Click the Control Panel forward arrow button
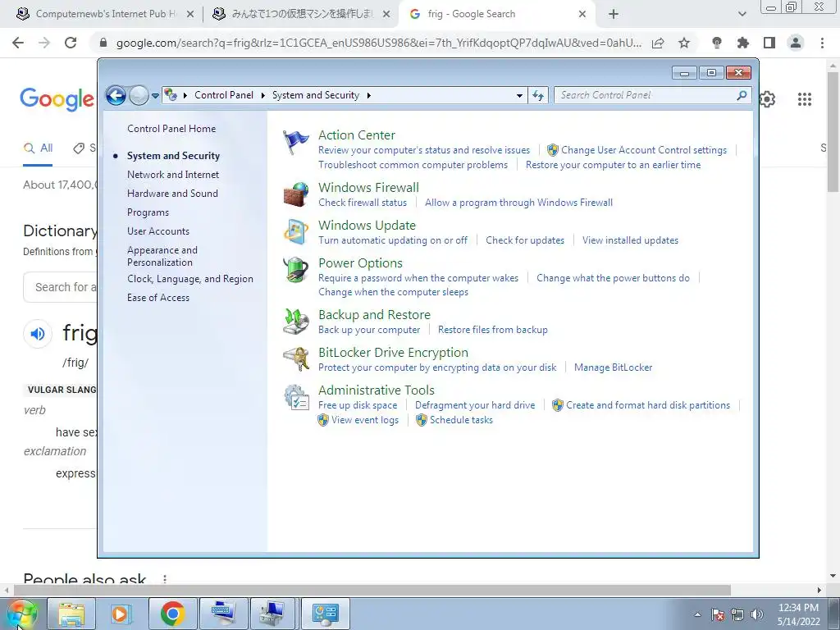The image size is (840, 630). pyautogui.click(x=139, y=95)
